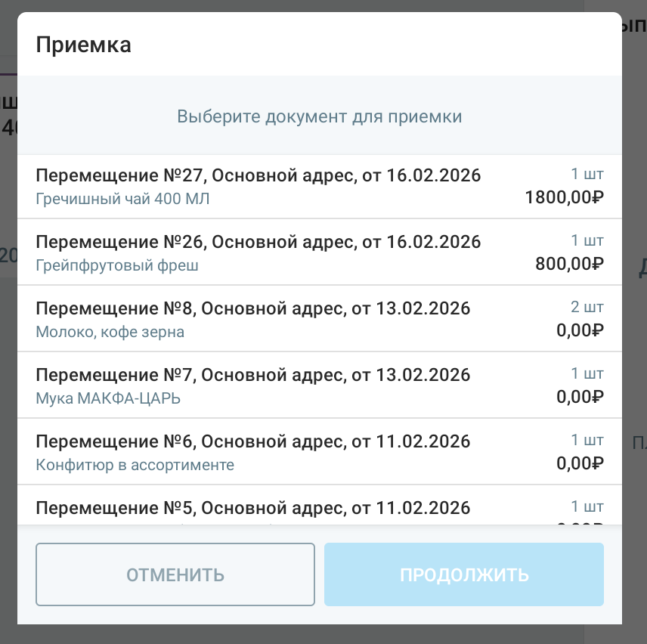Click the Конфитюр в ассортименте description
The height and width of the screenshot is (644, 647).
(x=135, y=465)
